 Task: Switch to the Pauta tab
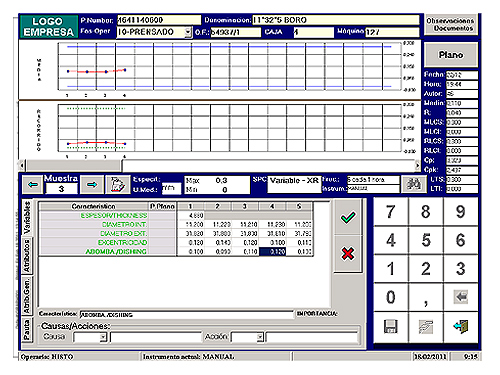(x=27, y=330)
